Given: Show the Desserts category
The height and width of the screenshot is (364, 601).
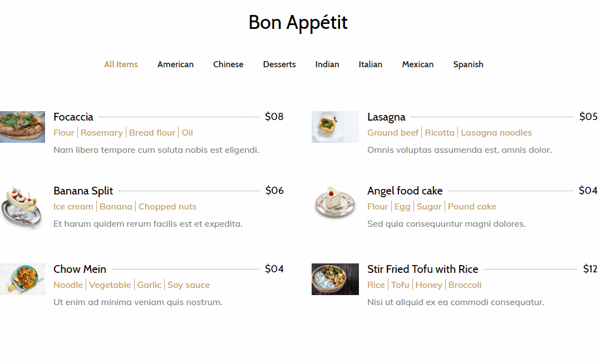Looking at the screenshot, I should tap(279, 64).
